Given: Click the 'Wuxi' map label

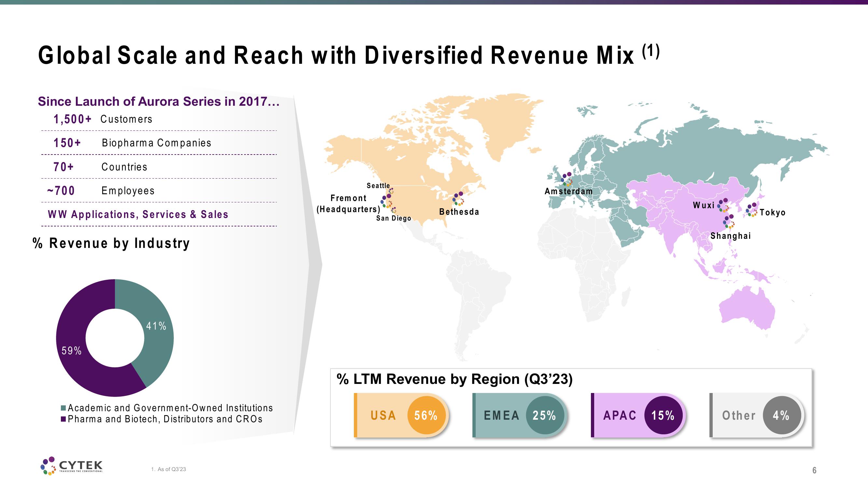Looking at the screenshot, I should (x=704, y=205).
